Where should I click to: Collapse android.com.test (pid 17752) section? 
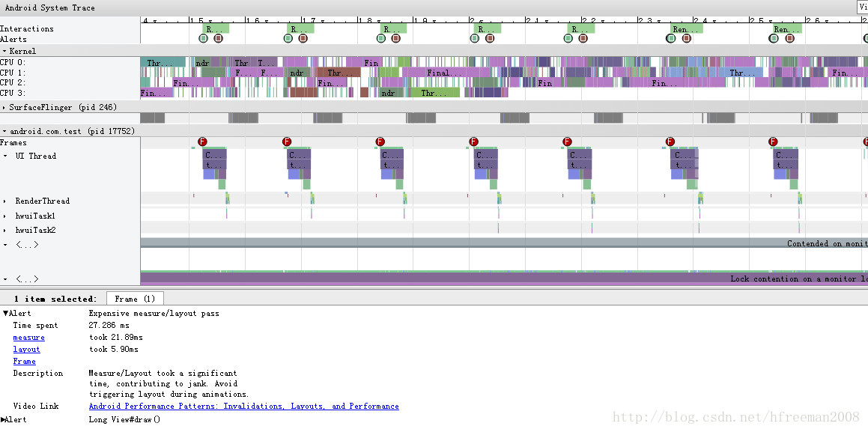tap(4, 131)
